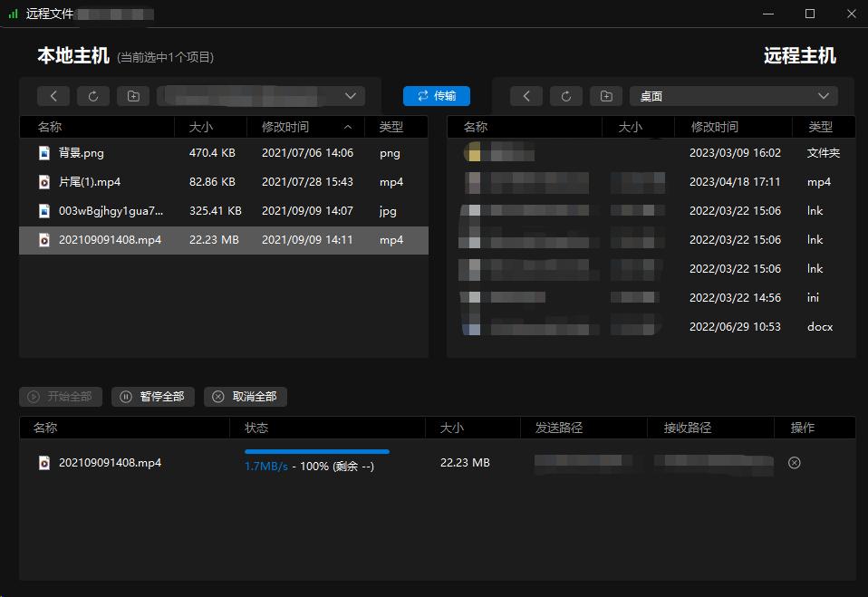Screen dimensions: 868x597
Task: Expand the local path dropdown
Action: [x=351, y=96]
